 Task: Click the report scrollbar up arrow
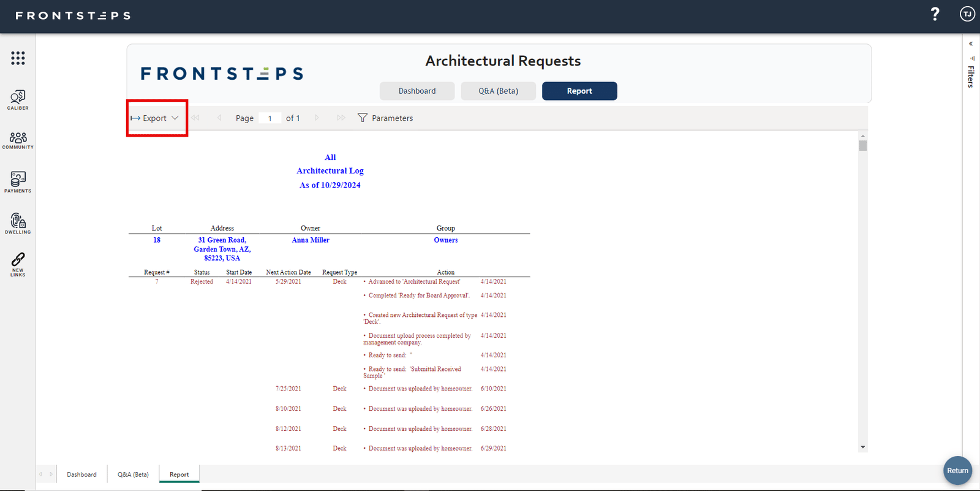click(863, 135)
